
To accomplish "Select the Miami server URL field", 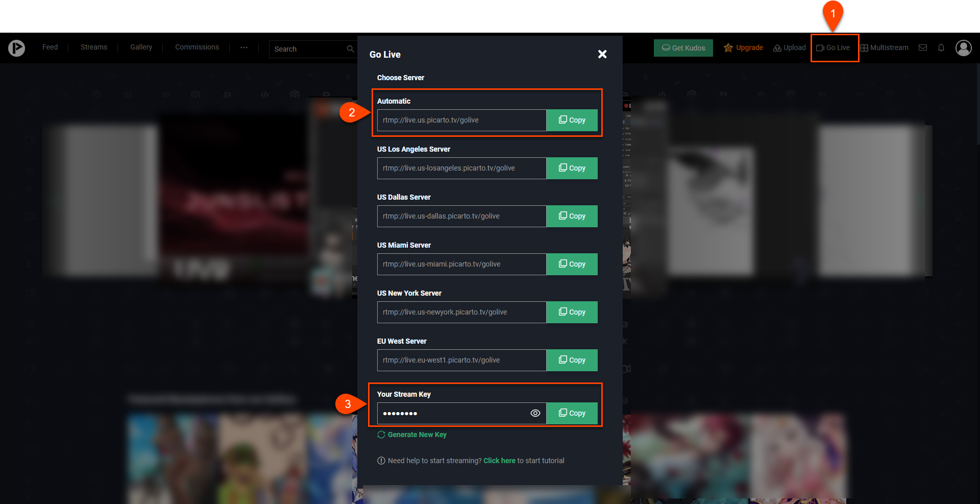I will [x=461, y=264].
